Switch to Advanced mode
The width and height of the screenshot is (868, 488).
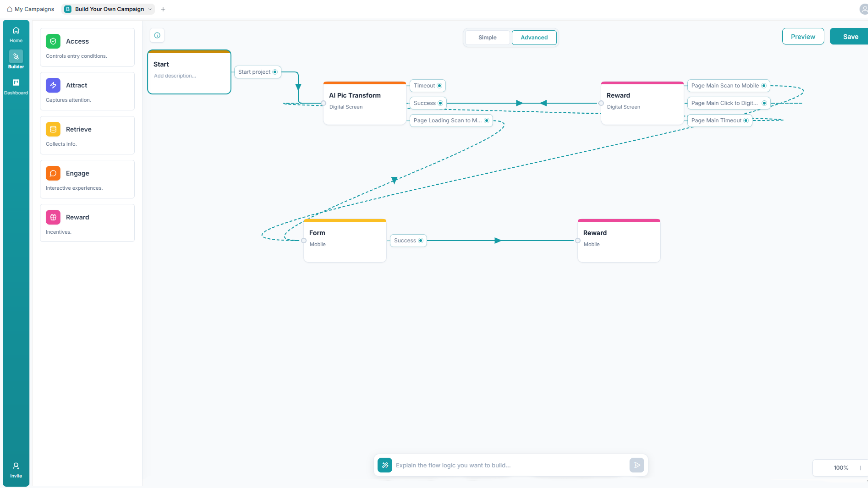534,37
